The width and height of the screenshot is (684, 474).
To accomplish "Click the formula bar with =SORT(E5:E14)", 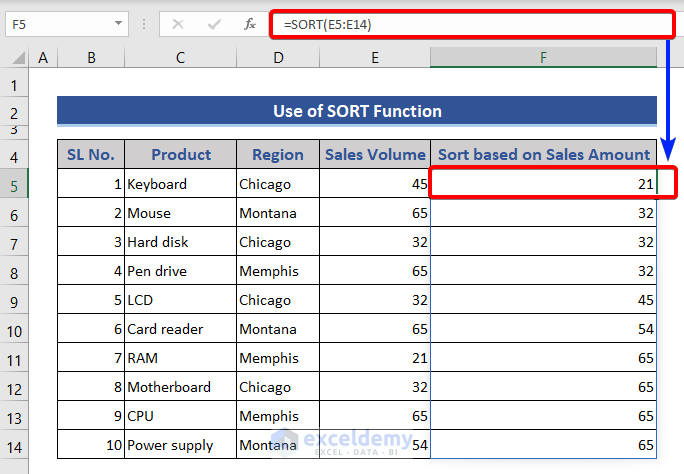I will (x=470, y=23).
